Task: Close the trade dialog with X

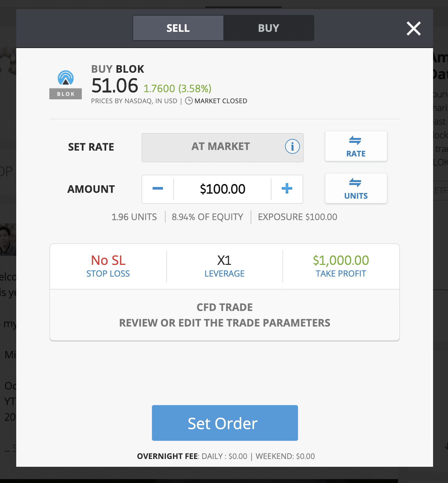Action: 414,29
